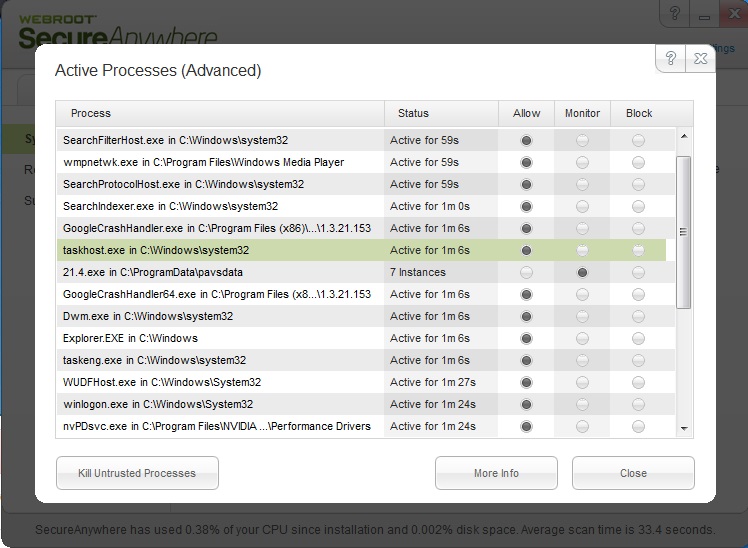Image resolution: width=748 pixels, height=548 pixels.
Task: Set Explorer.EXE to Monitor
Action: [x=582, y=338]
